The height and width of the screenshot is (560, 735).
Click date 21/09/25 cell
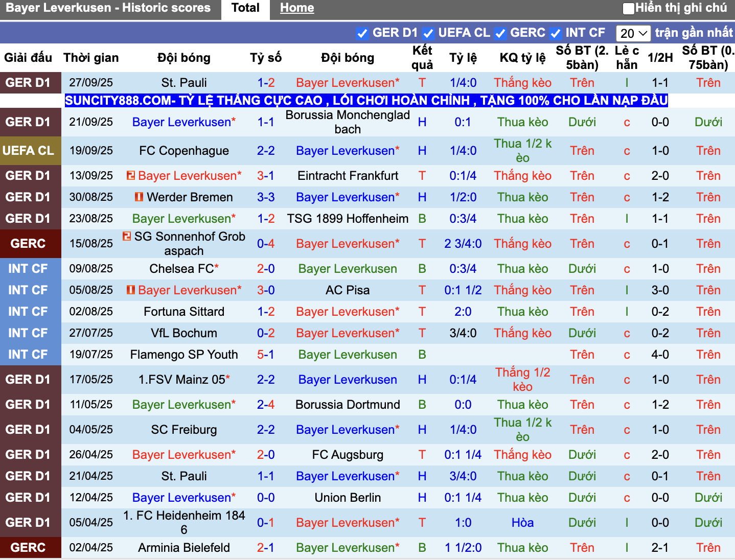[91, 122]
